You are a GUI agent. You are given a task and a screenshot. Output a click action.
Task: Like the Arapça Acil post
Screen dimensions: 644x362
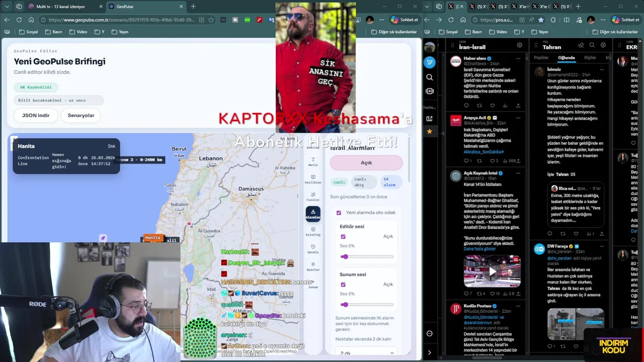494,161
